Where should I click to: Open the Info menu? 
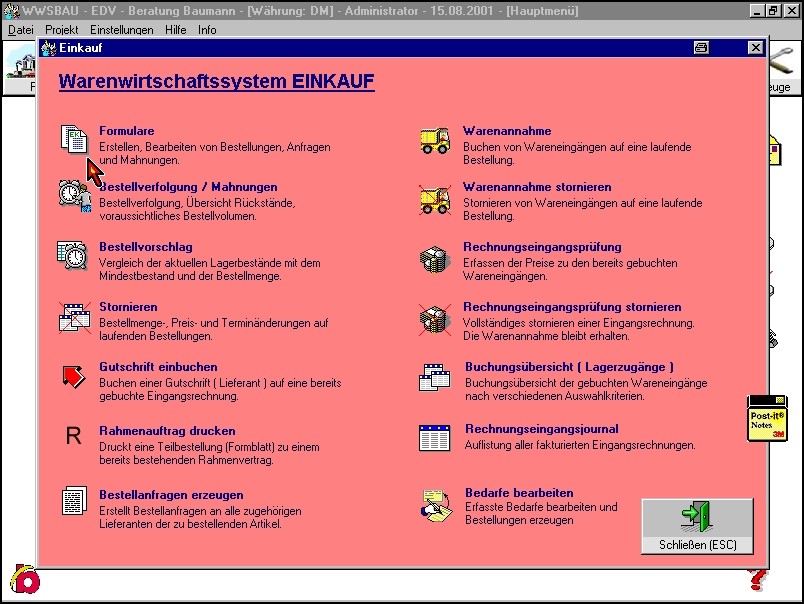tap(207, 30)
